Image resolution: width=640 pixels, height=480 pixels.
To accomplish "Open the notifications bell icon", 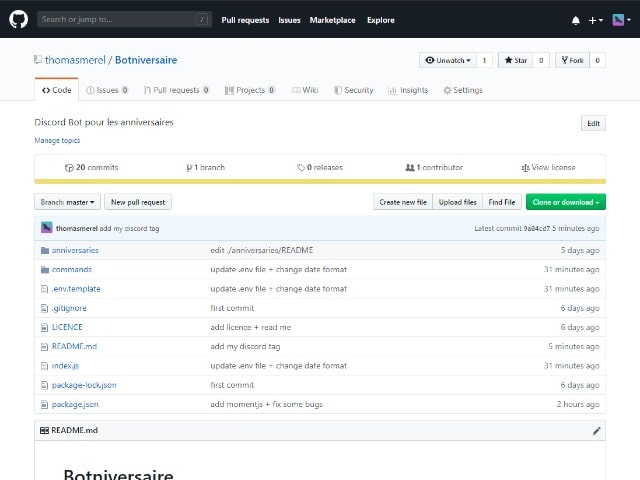I will click(576, 20).
